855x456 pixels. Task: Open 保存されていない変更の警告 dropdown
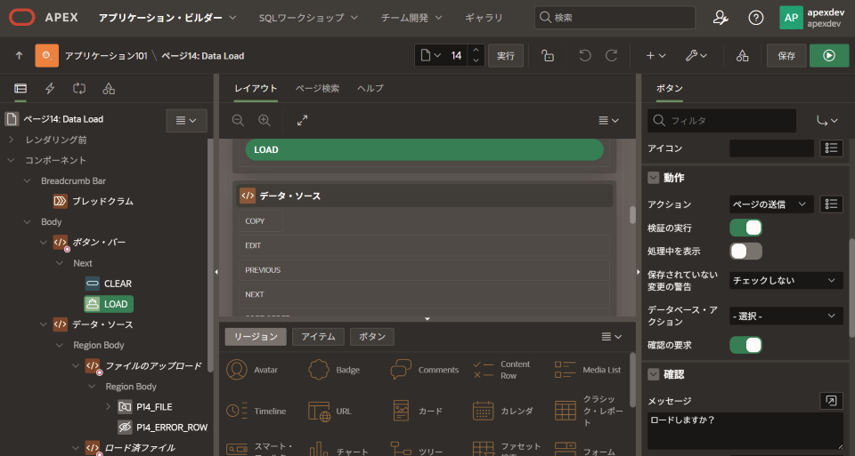pyautogui.click(x=786, y=280)
